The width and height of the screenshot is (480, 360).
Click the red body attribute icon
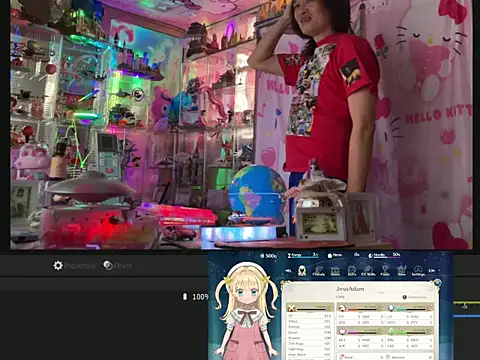342,308
